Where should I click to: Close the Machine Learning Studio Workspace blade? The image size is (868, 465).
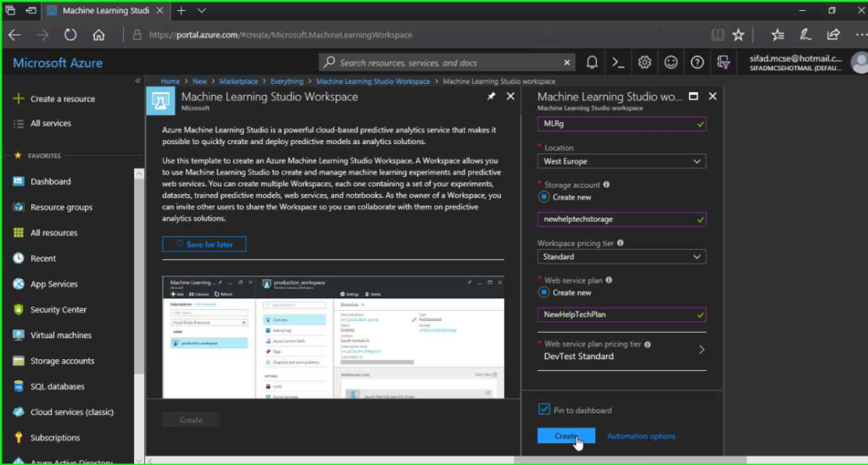click(510, 97)
